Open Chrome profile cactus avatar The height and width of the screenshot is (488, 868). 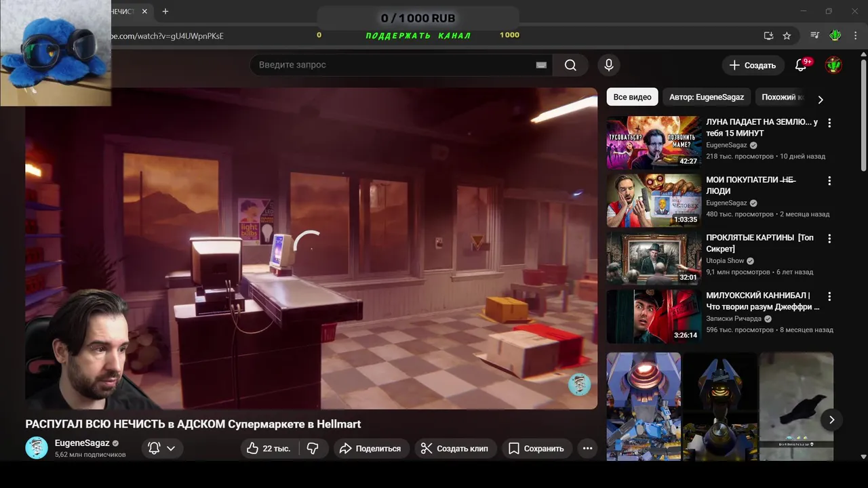coord(835,35)
